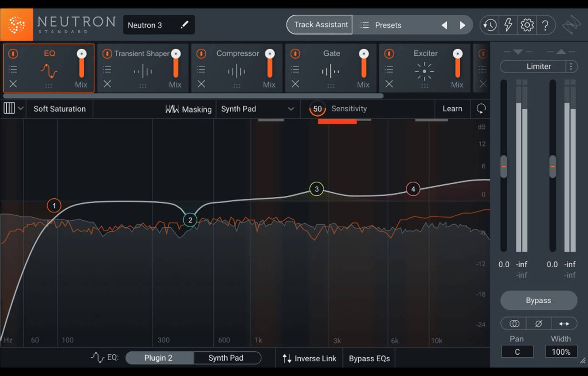This screenshot has height=376, width=588.
Task: Toggle EQ module power button
Action: click(13, 54)
